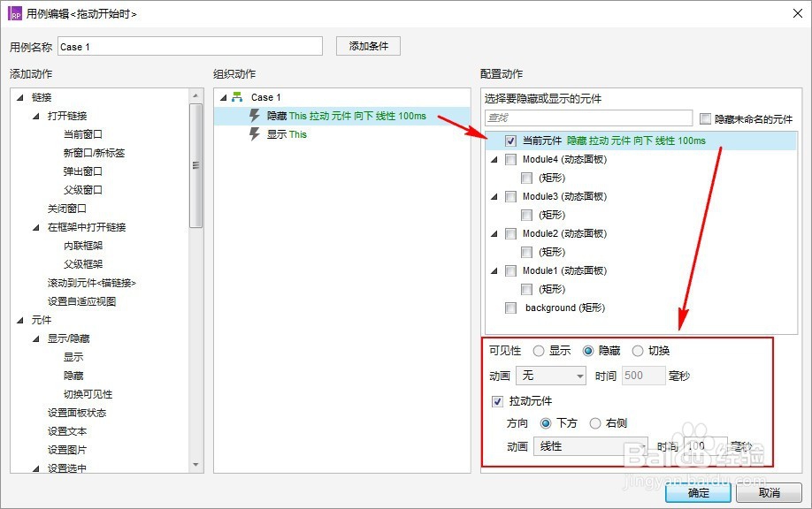Toggle the 当前元件 checkbox
This screenshot has height=509, width=812.
tap(510, 141)
